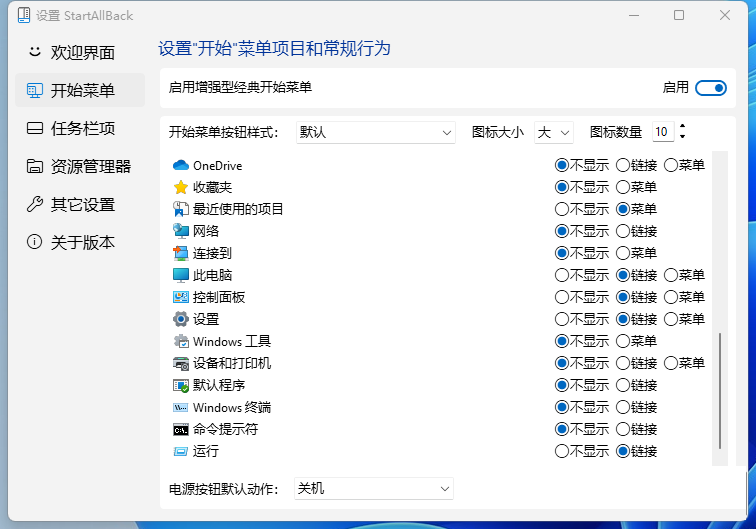
Task: Open the 开始菜单 page
Action: point(80,90)
